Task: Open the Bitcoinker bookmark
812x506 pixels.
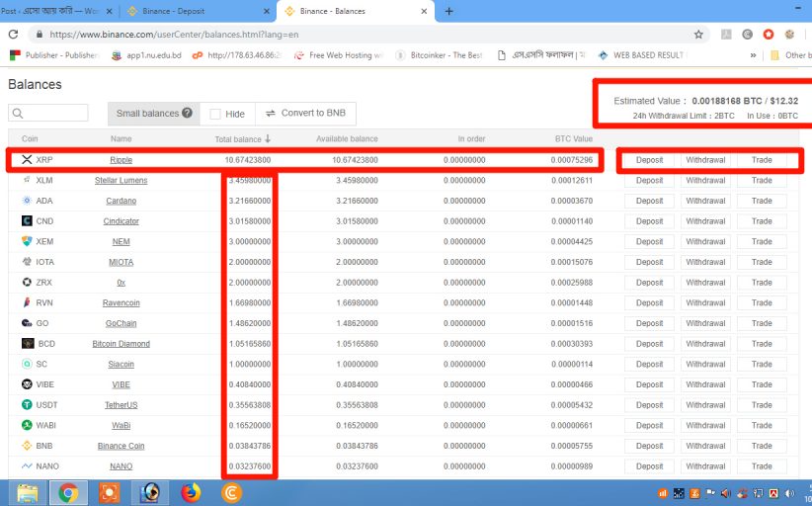Action: [439, 55]
